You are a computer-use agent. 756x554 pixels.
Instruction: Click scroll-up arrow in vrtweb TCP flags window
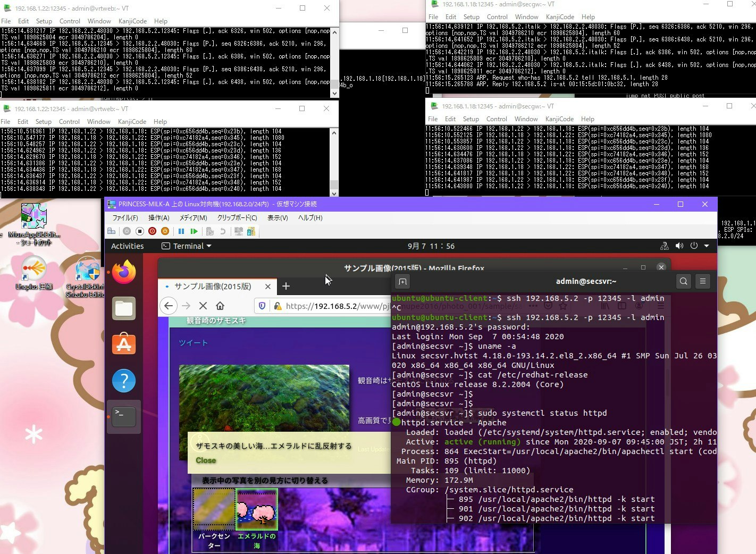tap(334, 32)
